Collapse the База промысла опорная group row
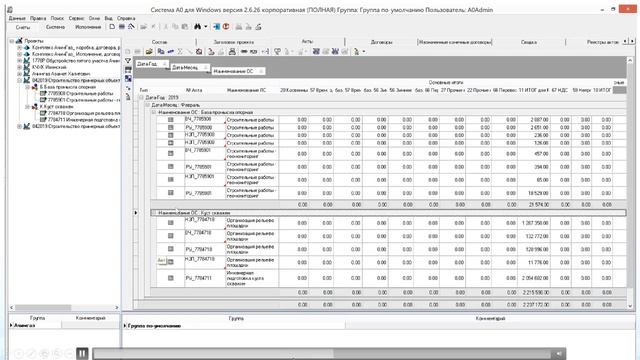 (154, 112)
